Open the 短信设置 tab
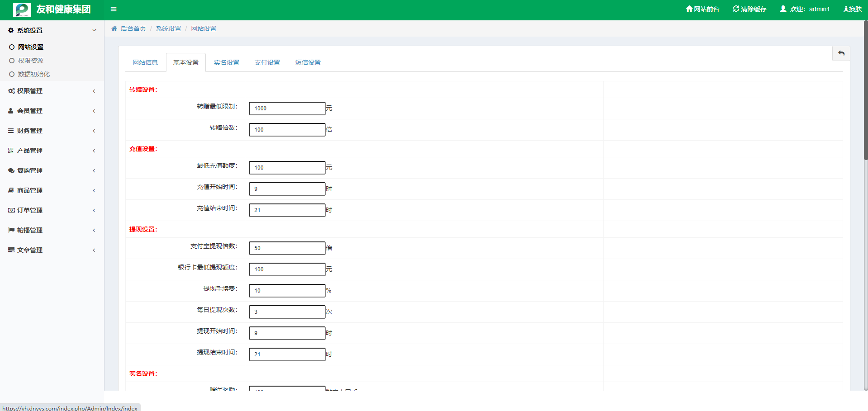This screenshot has height=411, width=868. [x=308, y=62]
